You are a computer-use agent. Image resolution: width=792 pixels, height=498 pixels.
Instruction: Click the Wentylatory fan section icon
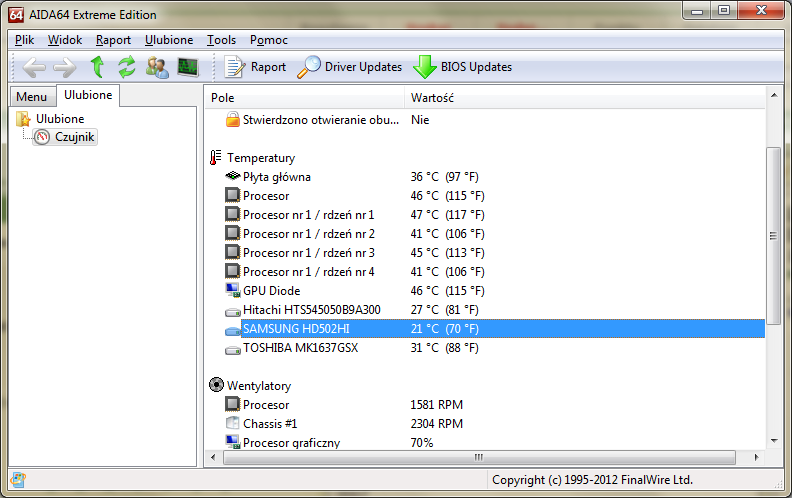(216, 385)
